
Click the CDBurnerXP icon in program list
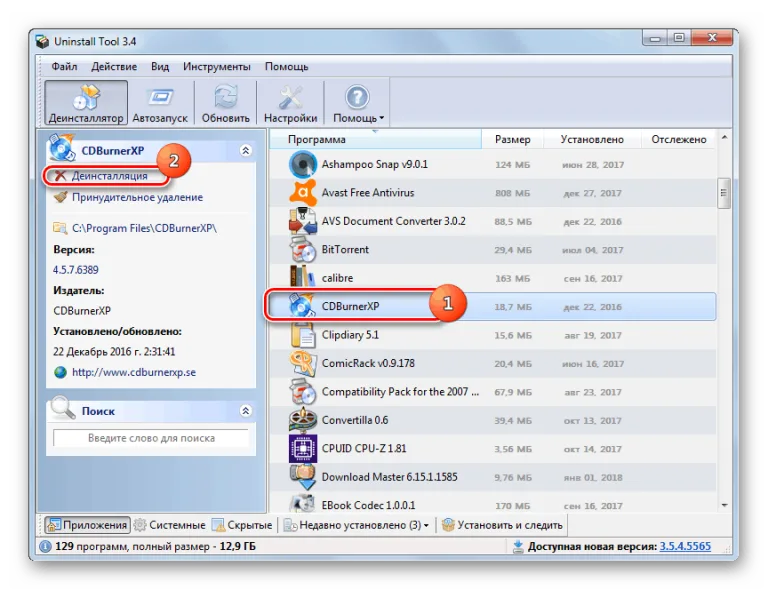coord(302,306)
